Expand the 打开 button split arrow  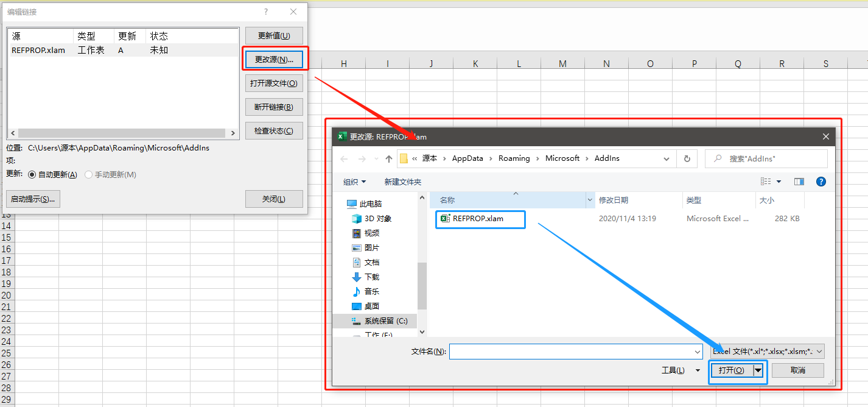click(x=758, y=370)
